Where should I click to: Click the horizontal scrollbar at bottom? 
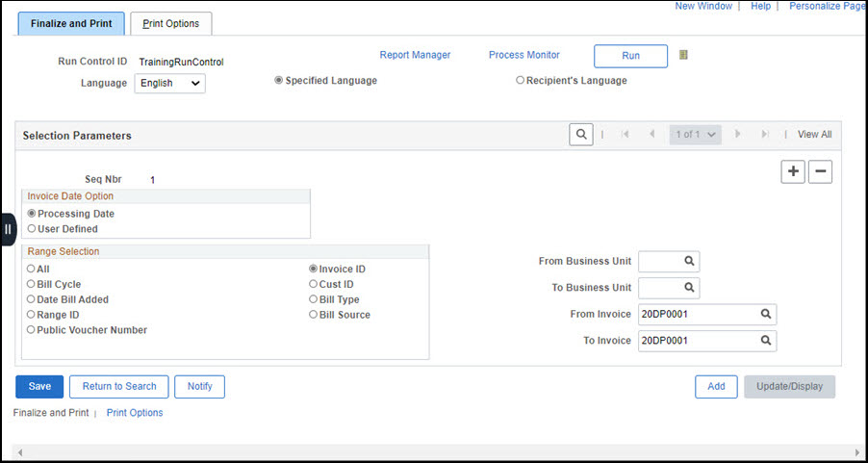(433, 451)
